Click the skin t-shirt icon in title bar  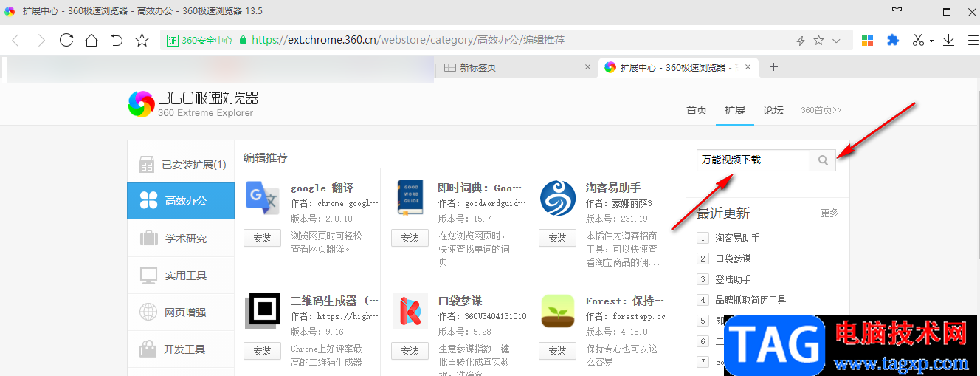897,11
